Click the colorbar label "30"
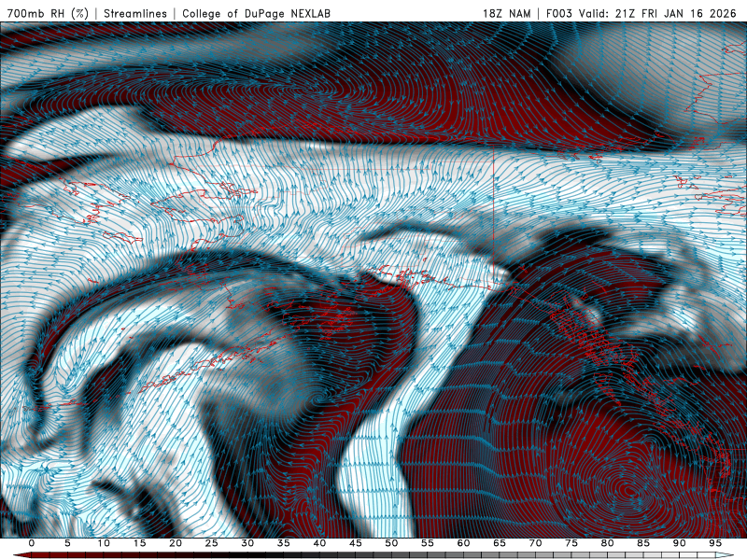The width and height of the screenshot is (747, 560). click(x=247, y=543)
